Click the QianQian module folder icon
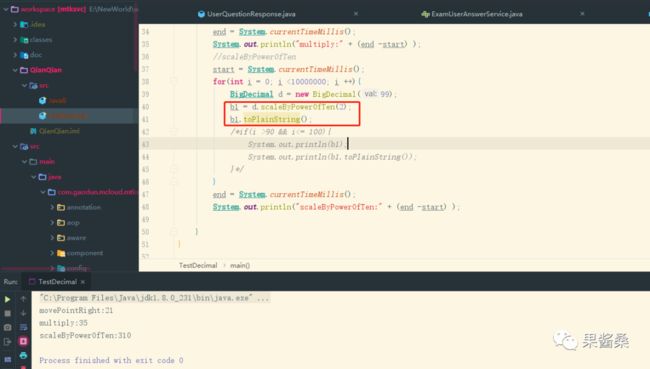650x369 pixels. tap(24, 70)
